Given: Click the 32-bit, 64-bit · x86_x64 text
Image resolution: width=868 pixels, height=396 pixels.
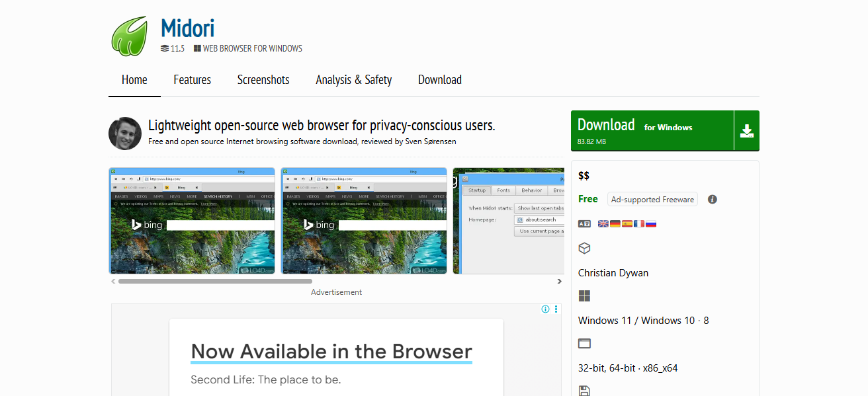Looking at the screenshot, I should point(628,368).
